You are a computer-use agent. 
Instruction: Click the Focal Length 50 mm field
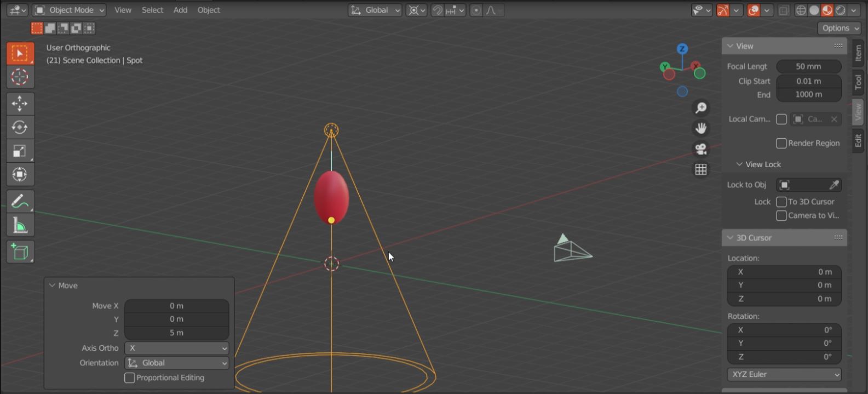[x=808, y=66]
